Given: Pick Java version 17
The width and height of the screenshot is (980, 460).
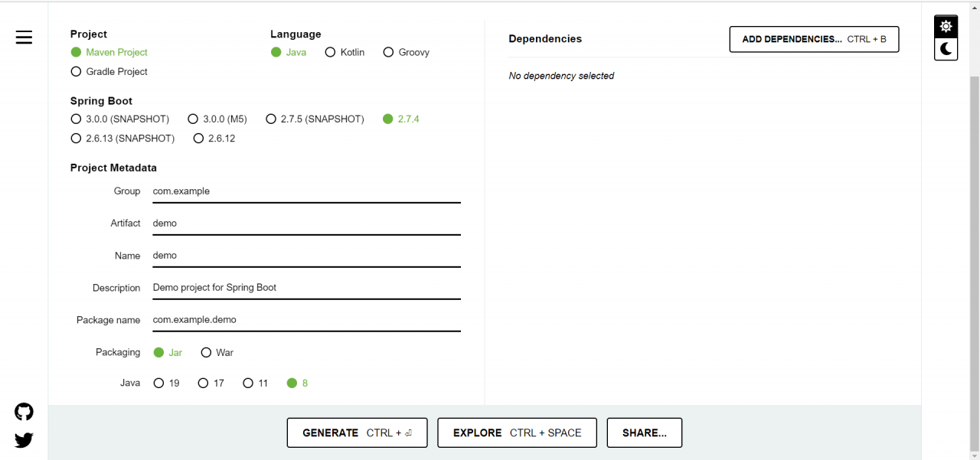Looking at the screenshot, I should pyautogui.click(x=211, y=383).
